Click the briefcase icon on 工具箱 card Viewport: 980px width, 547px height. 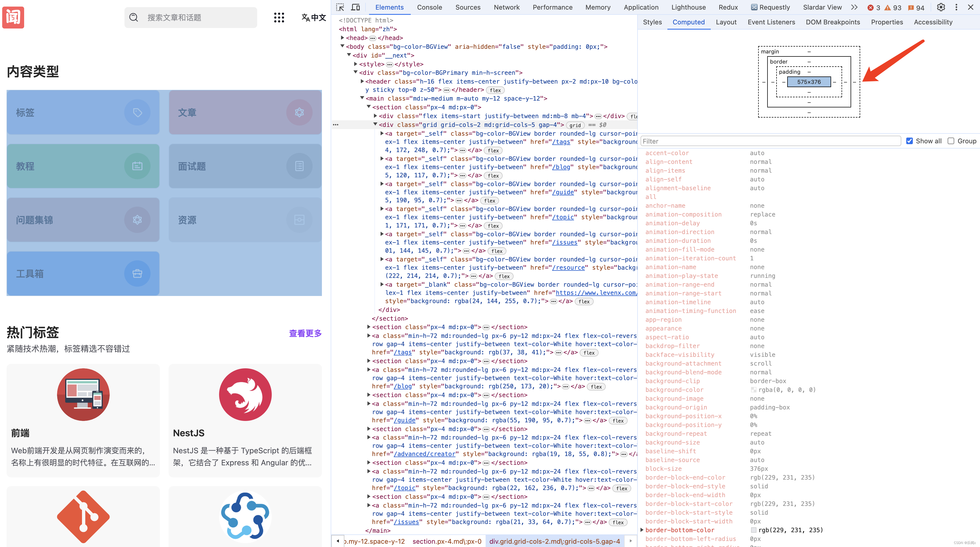pos(137,273)
